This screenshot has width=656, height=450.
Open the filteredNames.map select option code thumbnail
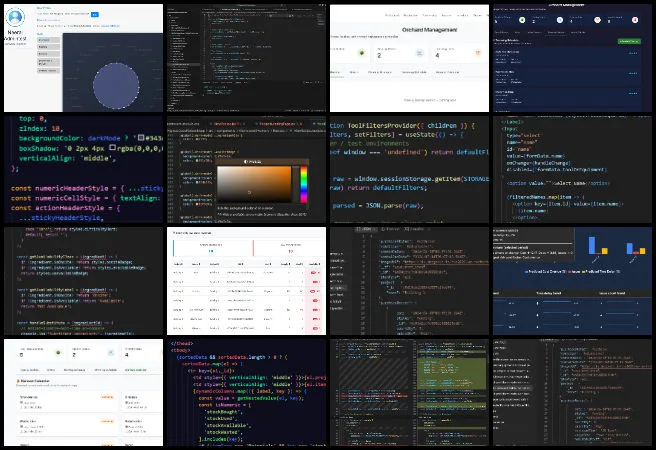[572, 169]
